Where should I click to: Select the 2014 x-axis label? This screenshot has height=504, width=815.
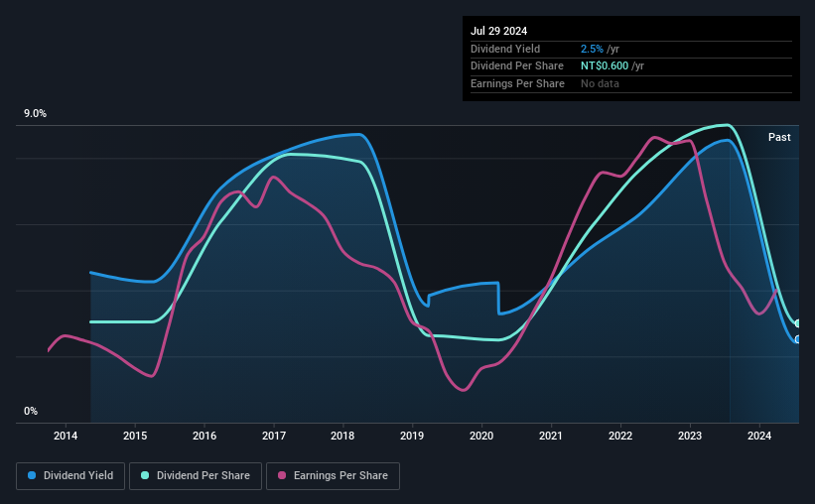[x=66, y=436]
